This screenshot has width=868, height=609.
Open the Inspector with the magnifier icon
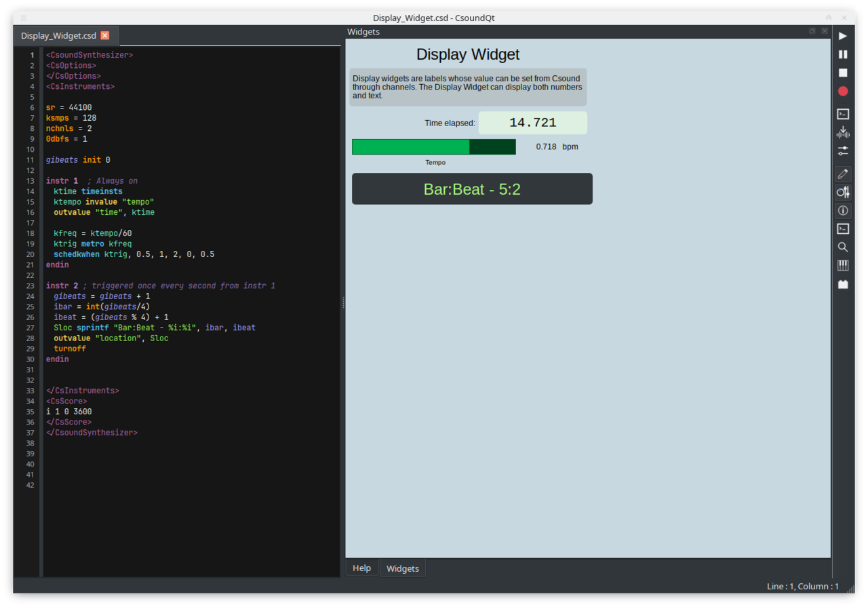pos(843,248)
